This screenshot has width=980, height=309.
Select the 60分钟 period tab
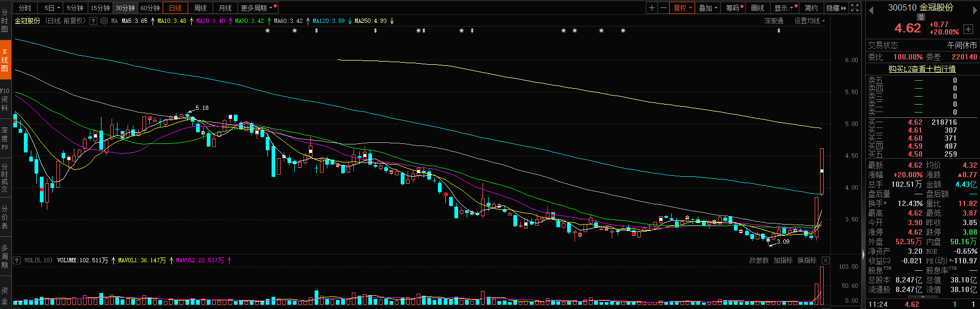[x=150, y=8]
